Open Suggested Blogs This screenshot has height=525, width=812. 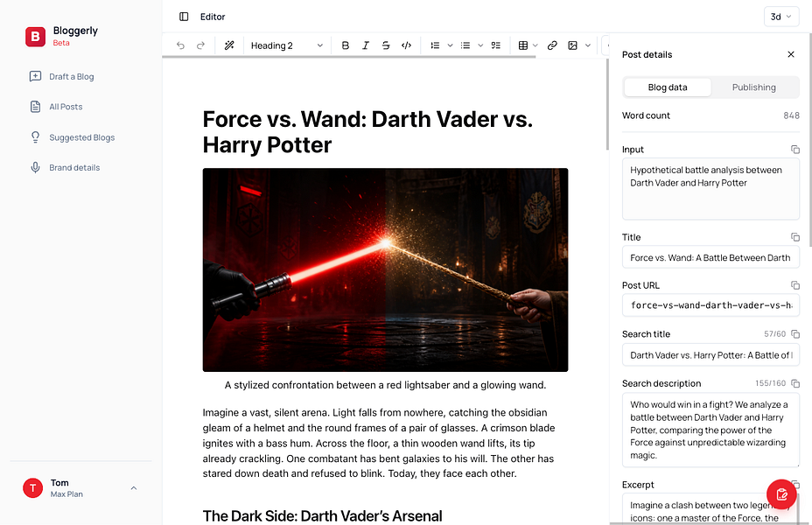pyautogui.click(x=72, y=137)
